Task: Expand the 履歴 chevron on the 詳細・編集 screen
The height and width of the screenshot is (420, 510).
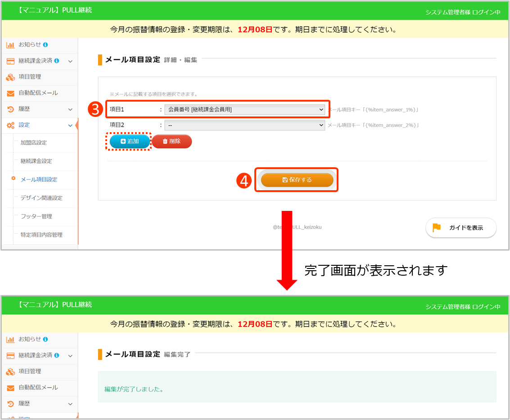Action: pyautogui.click(x=70, y=109)
